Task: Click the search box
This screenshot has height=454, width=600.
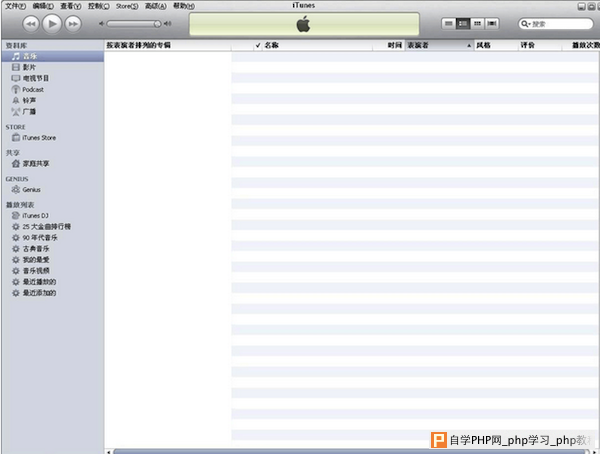Action: click(x=555, y=24)
